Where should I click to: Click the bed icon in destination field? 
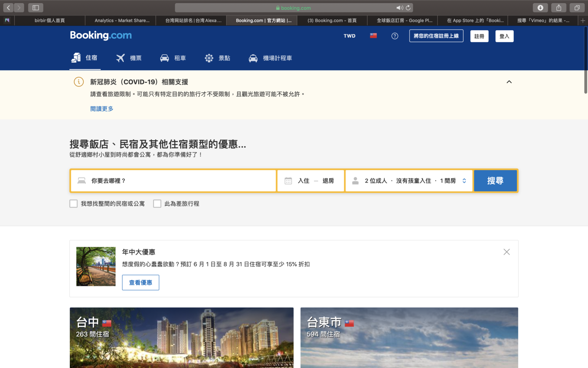pyautogui.click(x=82, y=181)
